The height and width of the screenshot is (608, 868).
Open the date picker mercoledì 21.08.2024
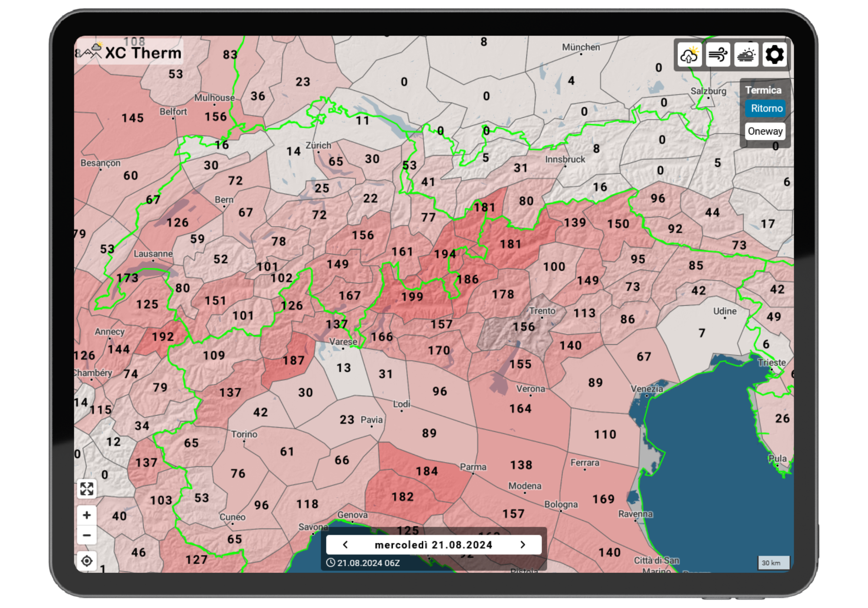click(434, 545)
